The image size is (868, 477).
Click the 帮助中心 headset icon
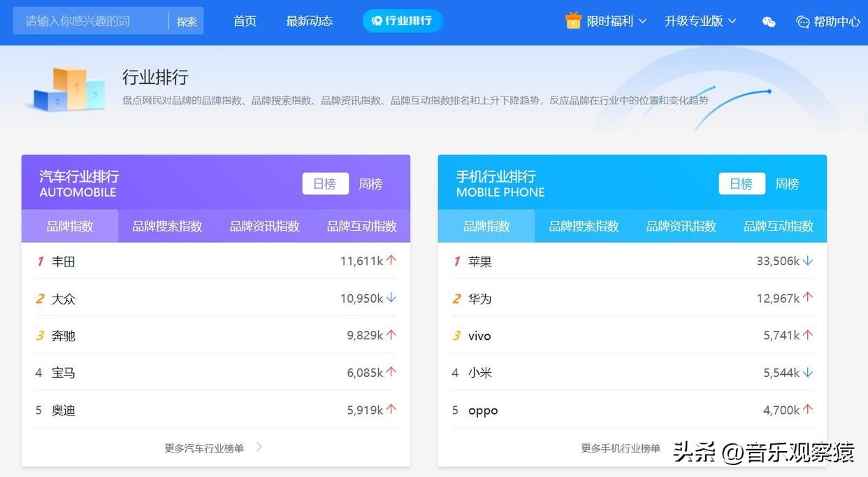[801, 22]
